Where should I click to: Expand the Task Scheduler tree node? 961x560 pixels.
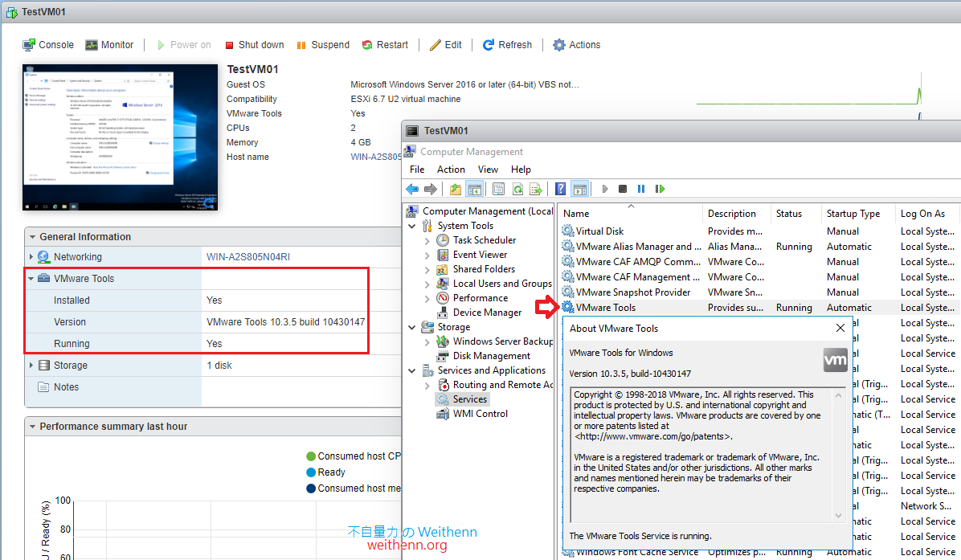pos(427,239)
